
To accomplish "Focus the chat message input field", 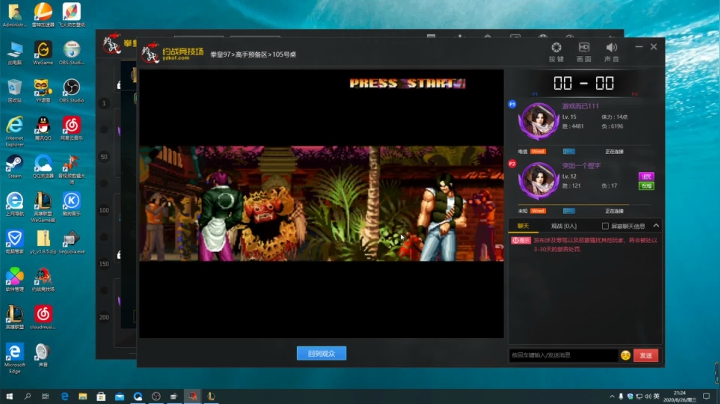I will [x=563, y=355].
